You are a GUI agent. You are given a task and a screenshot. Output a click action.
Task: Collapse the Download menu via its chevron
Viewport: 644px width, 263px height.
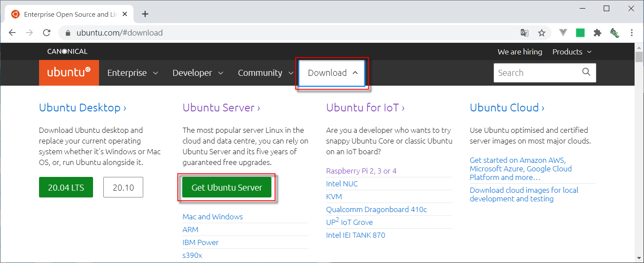[x=355, y=72]
